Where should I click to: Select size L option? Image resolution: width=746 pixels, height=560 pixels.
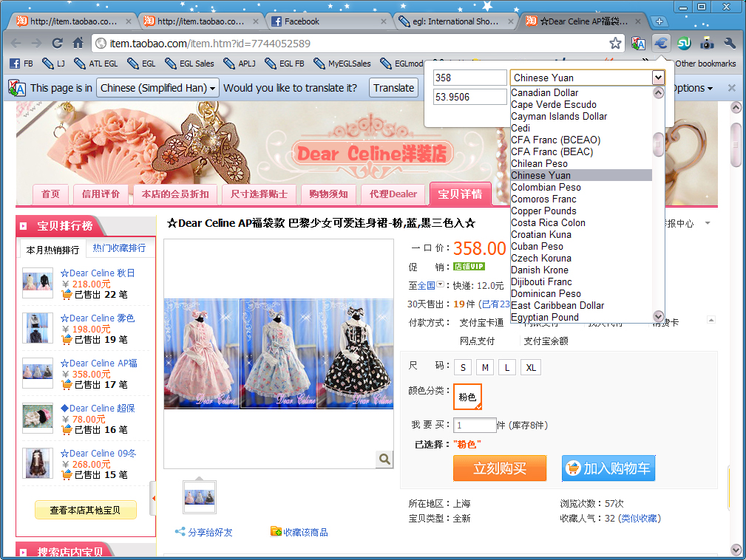coord(507,367)
